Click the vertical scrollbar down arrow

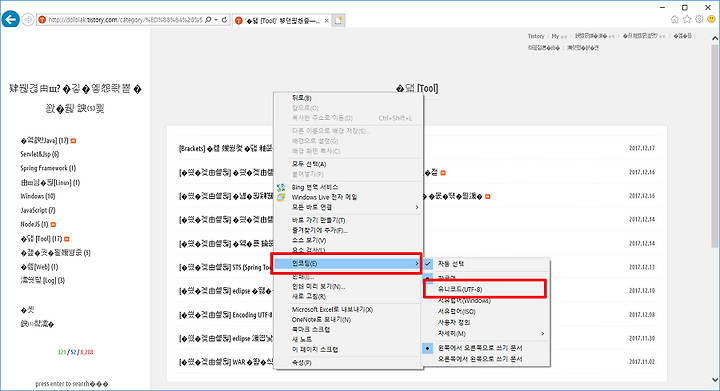[715, 380]
